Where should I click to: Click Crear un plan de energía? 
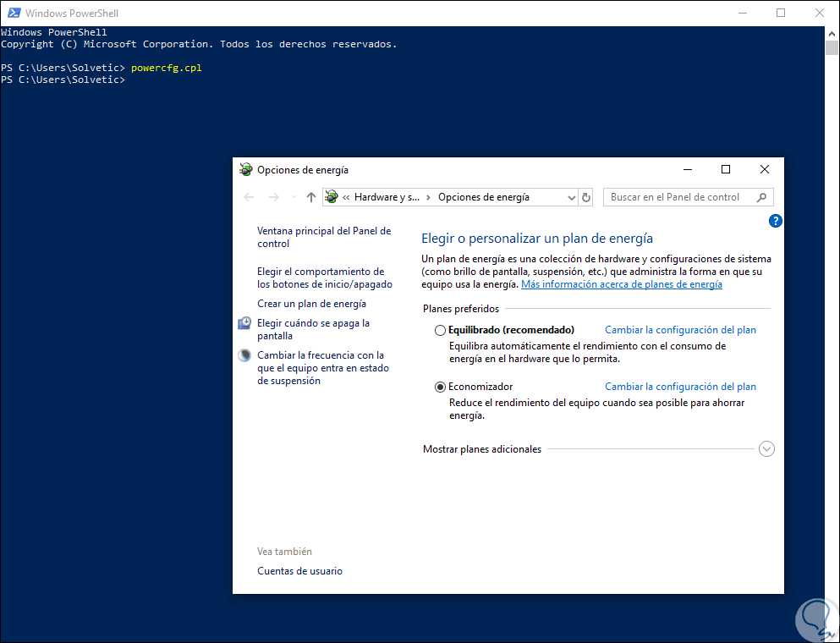tap(312, 303)
